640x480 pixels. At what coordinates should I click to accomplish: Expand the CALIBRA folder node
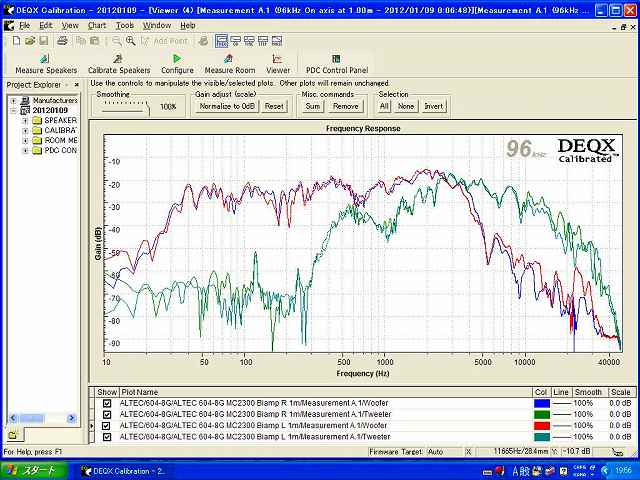pos(25,131)
